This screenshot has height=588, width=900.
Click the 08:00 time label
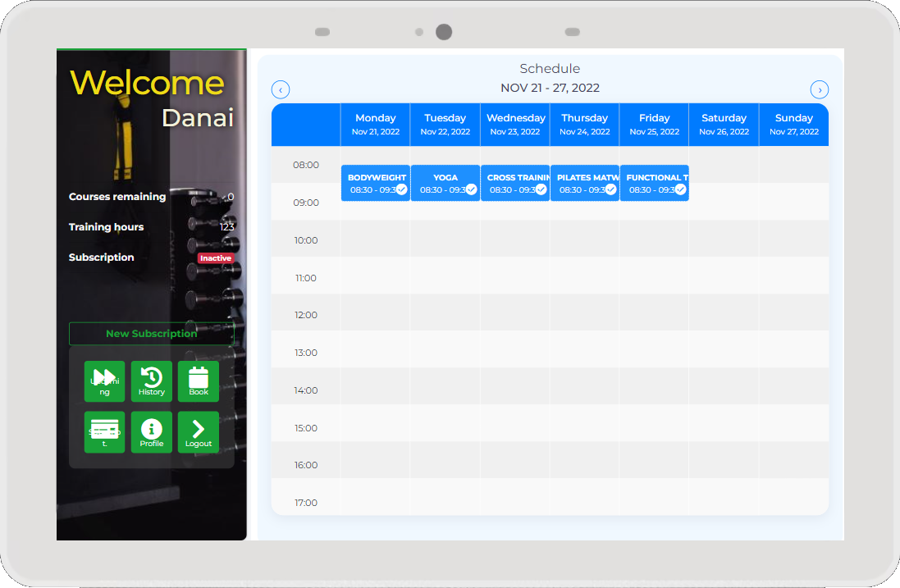pos(306,165)
